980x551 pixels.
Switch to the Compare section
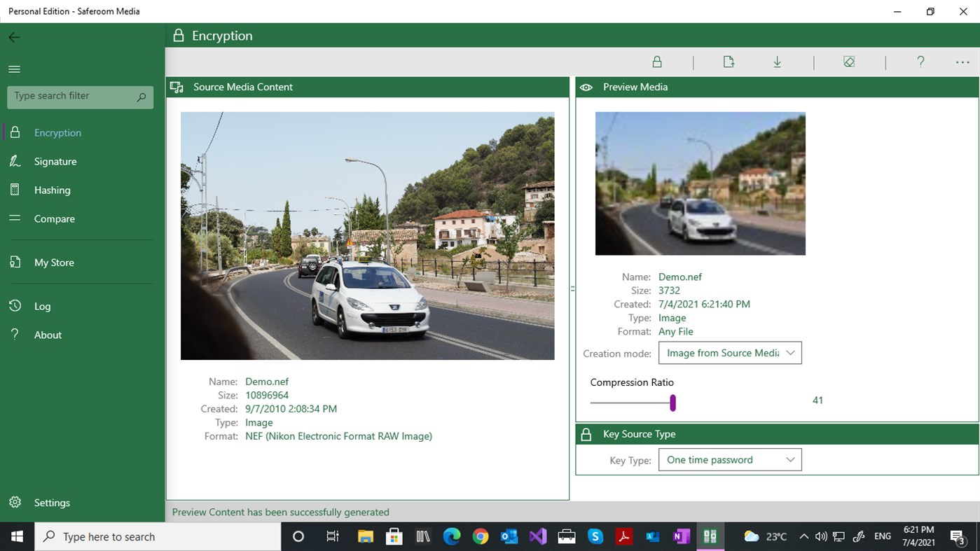point(15,218)
